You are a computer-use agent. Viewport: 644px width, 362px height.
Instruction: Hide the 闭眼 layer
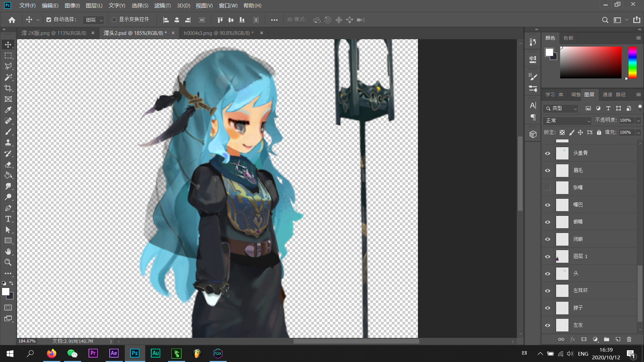pos(548,239)
